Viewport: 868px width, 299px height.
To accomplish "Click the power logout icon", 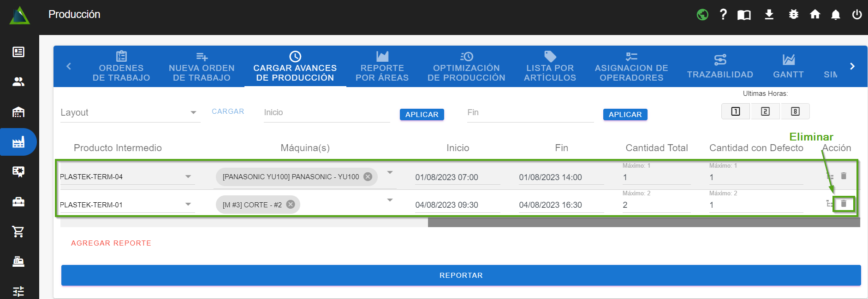I will point(856,15).
